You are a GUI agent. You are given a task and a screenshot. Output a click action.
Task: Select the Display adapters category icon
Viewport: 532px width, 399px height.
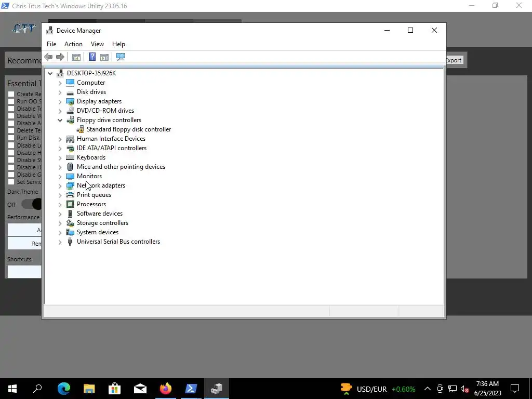tap(70, 101)
